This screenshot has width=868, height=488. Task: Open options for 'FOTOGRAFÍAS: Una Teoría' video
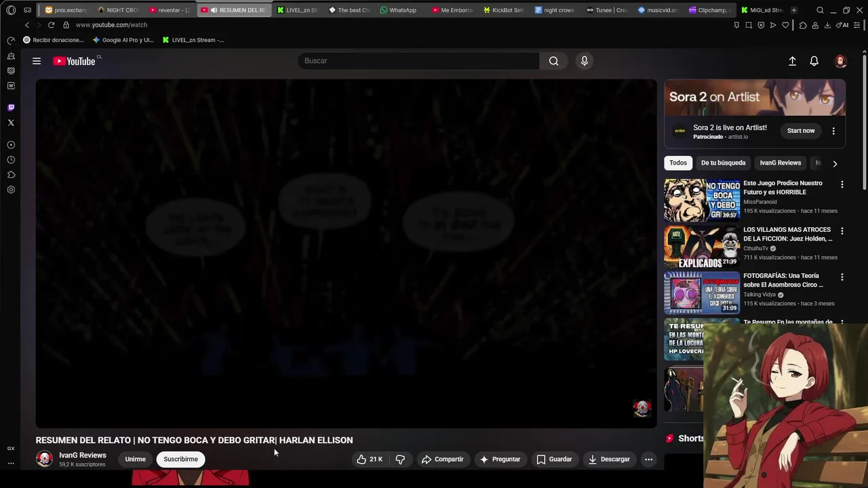(x=842, y=277)
